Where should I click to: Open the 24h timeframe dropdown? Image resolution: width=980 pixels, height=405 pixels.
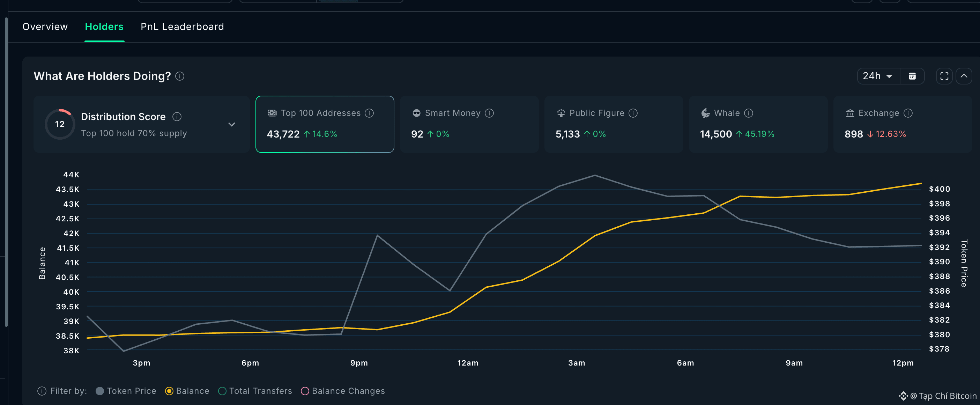point(878,76)
